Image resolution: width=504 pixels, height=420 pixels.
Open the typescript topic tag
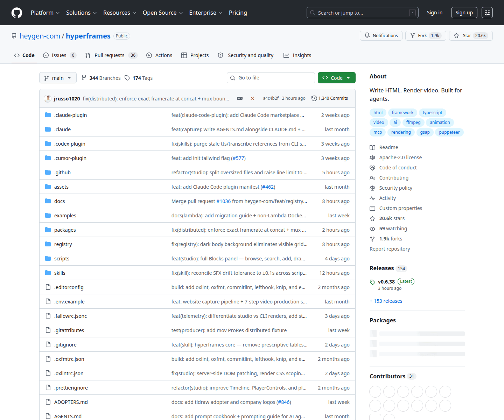(x=432, y=113)
